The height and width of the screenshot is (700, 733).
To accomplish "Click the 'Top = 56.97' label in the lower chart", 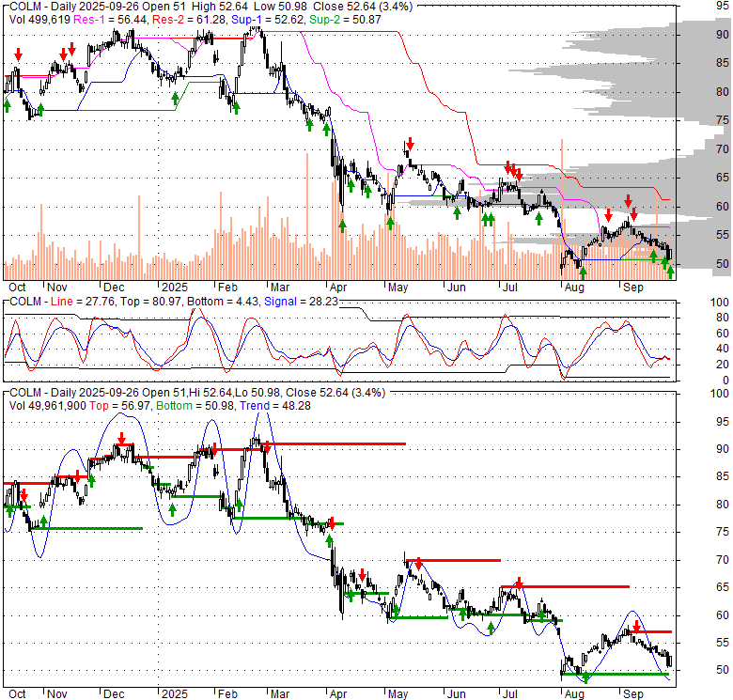I will pyautogui.click(x=120, y=406).
